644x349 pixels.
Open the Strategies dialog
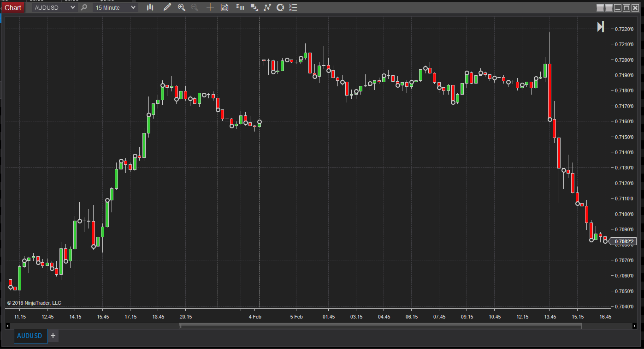click(x=280, y=7)
